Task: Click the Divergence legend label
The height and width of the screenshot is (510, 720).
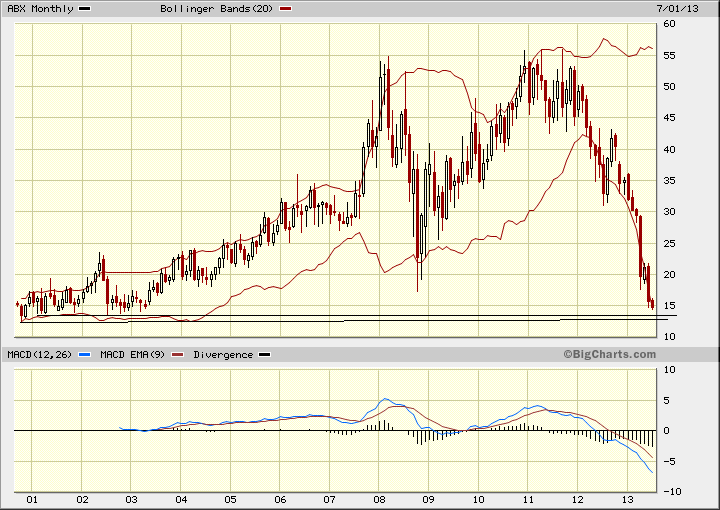Action: tap(223, 355)
